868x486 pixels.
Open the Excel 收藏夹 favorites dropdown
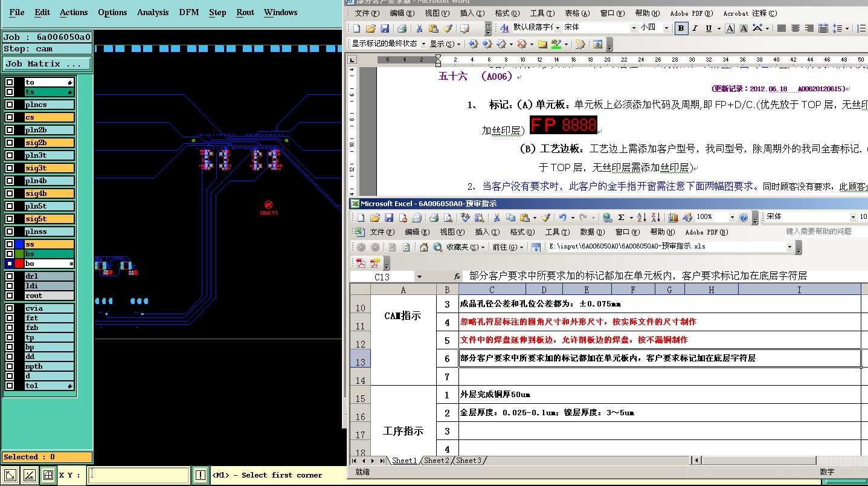[465, 247]
